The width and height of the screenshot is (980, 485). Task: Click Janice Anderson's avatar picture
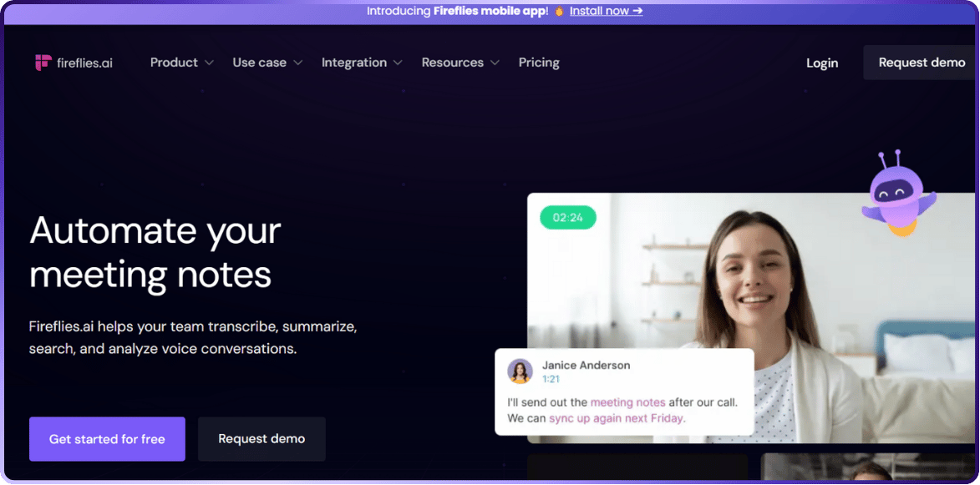[x=520, y=371]
